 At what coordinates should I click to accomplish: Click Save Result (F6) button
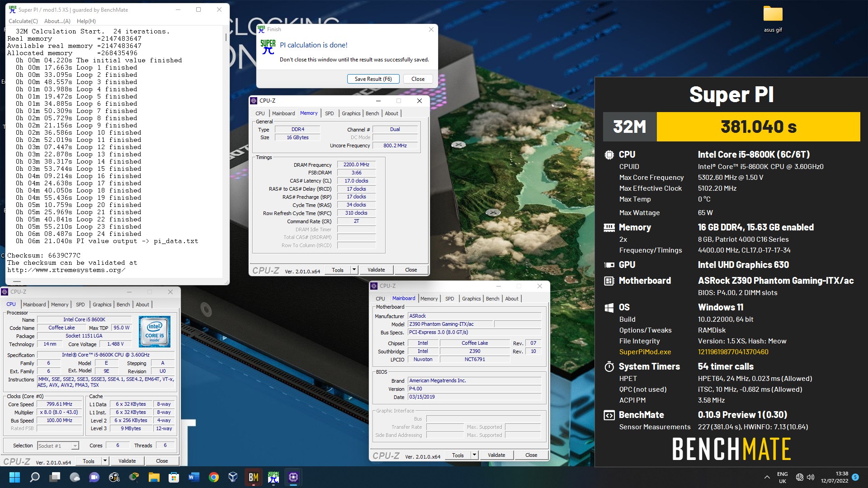click(373, 79)
